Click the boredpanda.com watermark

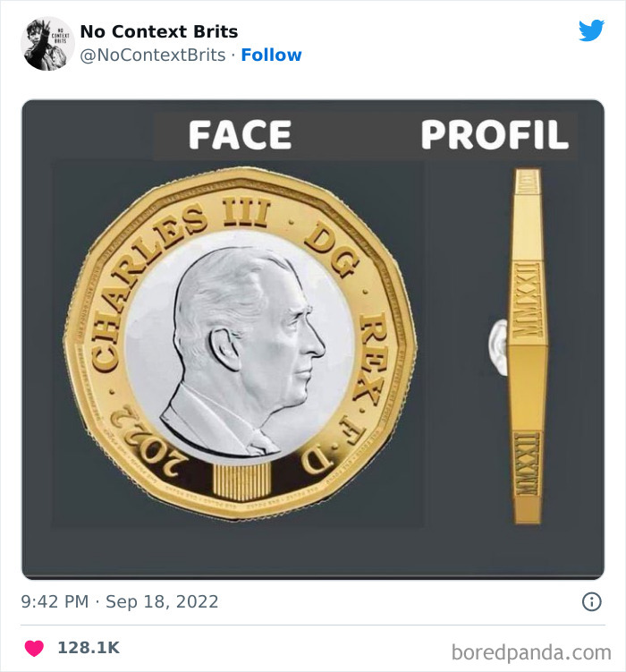point(531,652)
